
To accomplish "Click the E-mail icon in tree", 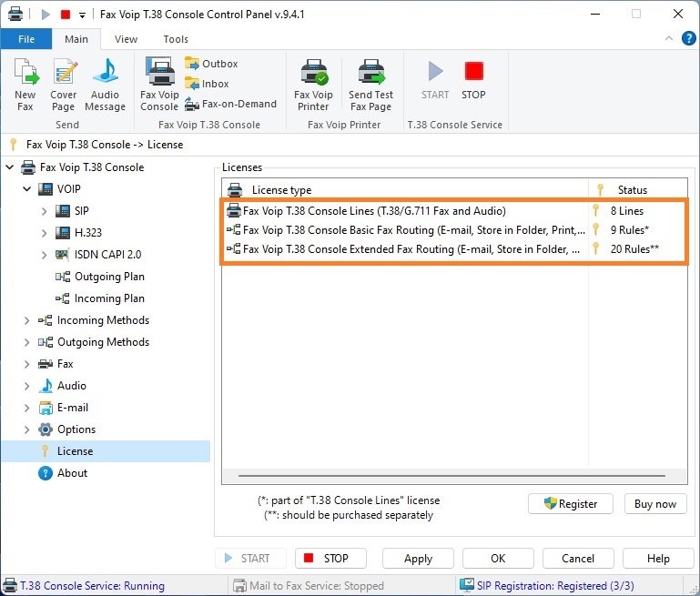I will tap(46, 408).
